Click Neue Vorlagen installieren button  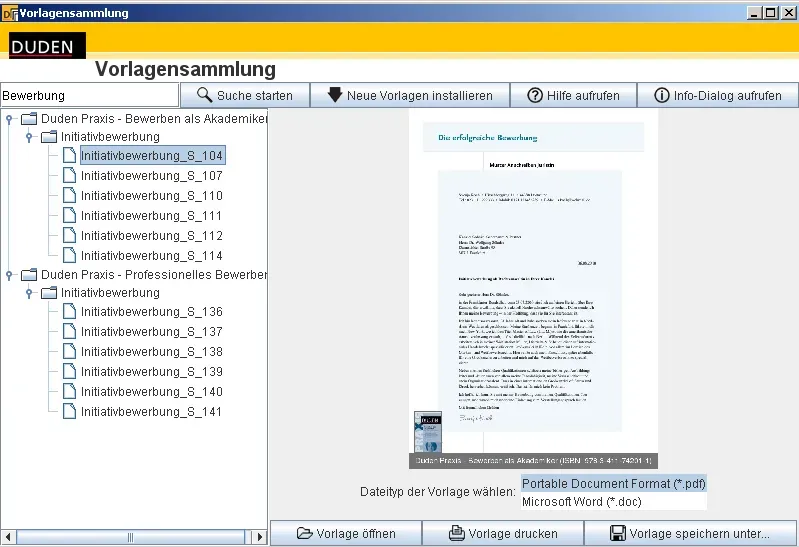[410, 95]
